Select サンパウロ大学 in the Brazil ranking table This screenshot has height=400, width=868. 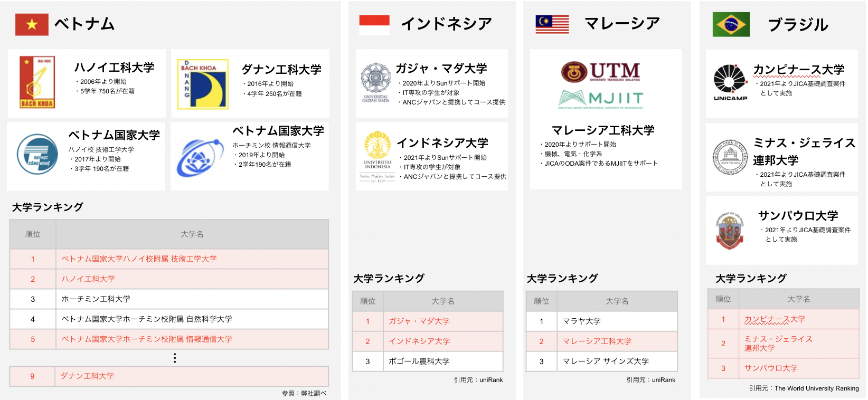click(x=771, y=368)
